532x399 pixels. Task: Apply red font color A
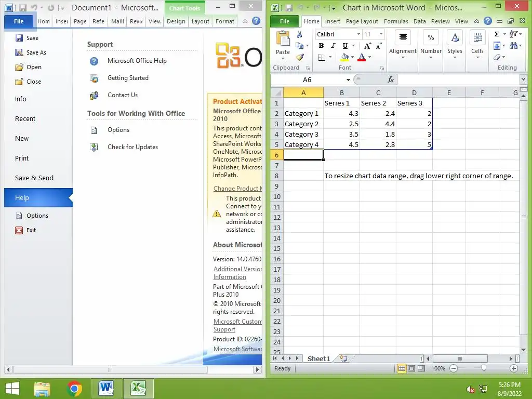362,57
